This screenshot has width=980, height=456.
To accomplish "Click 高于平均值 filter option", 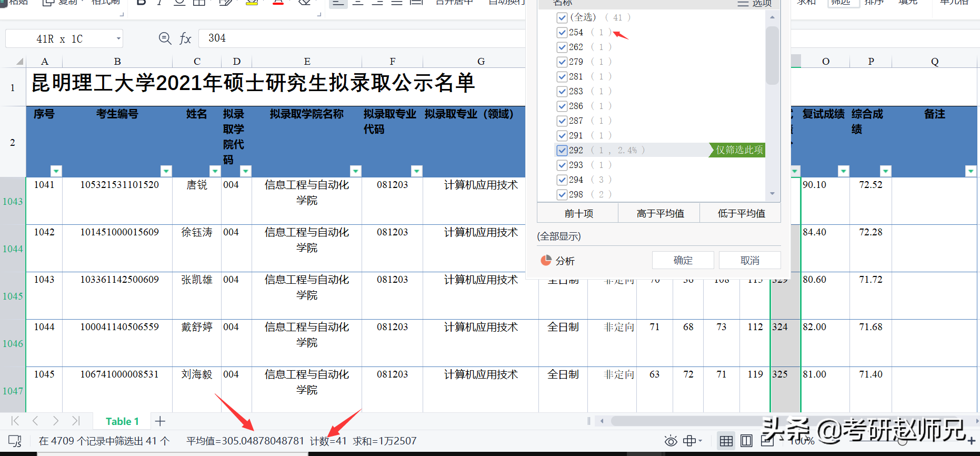I will [660, 213].
